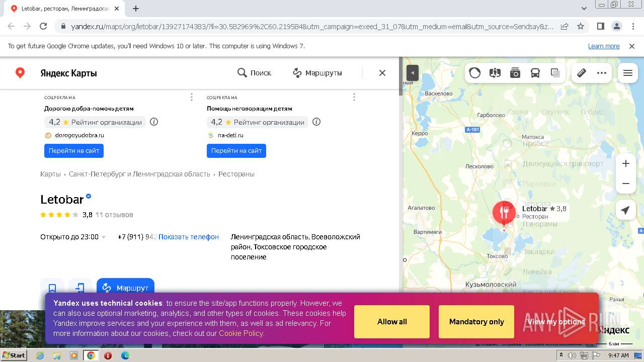Open View my options for cookies
Image resolution: width=644 pixels, height=362 pixels.
point(556,322)
